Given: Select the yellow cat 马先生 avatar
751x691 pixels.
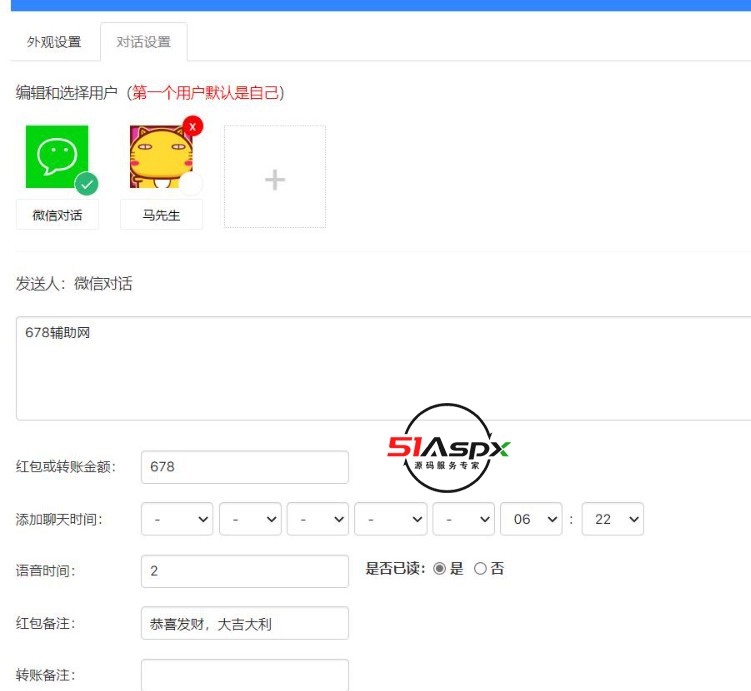Looking at the screenshot, I should [161, 157].
